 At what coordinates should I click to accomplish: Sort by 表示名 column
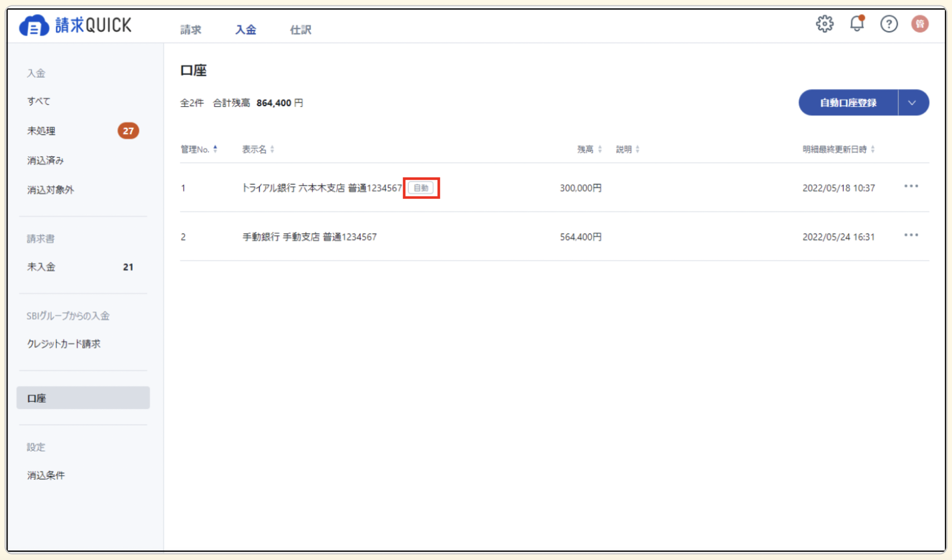click(x=258, y=149)
